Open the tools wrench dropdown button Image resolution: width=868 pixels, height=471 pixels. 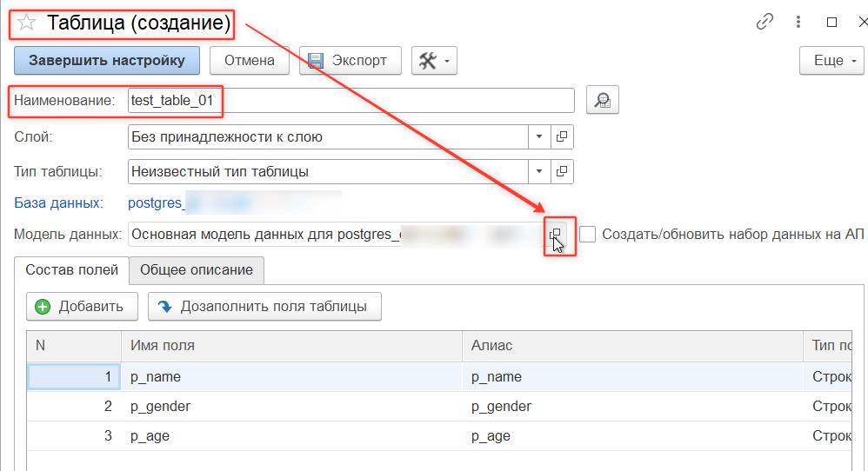tap(434, 61)
